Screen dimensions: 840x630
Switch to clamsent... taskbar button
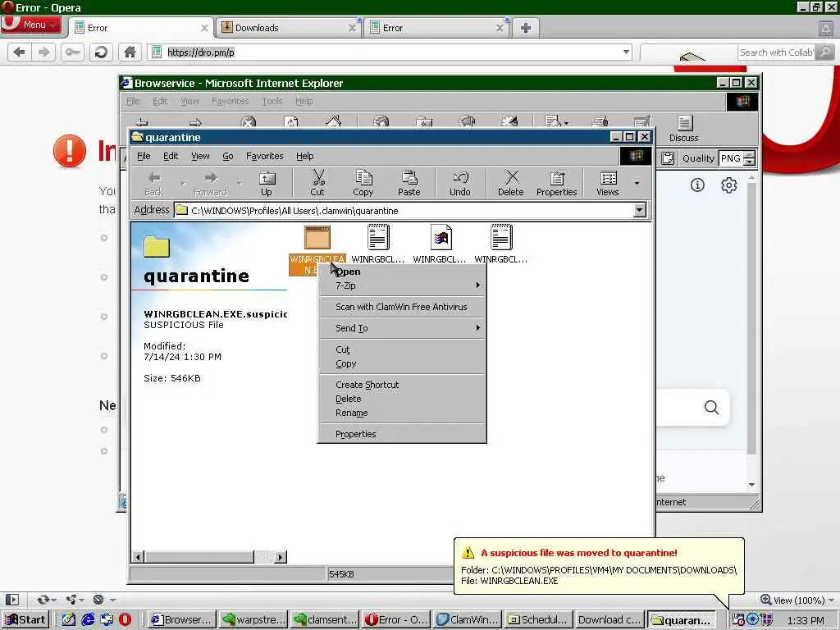[x=325, y=620]
